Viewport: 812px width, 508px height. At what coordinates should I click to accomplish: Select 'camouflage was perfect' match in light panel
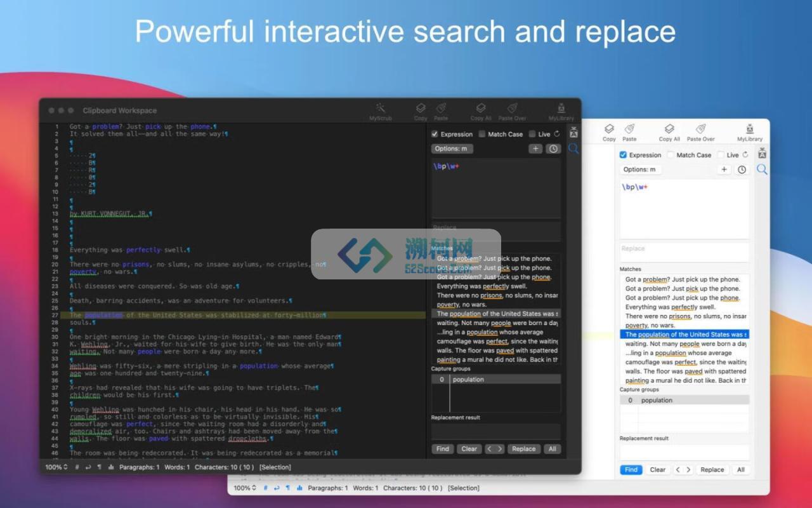[684, 362]
